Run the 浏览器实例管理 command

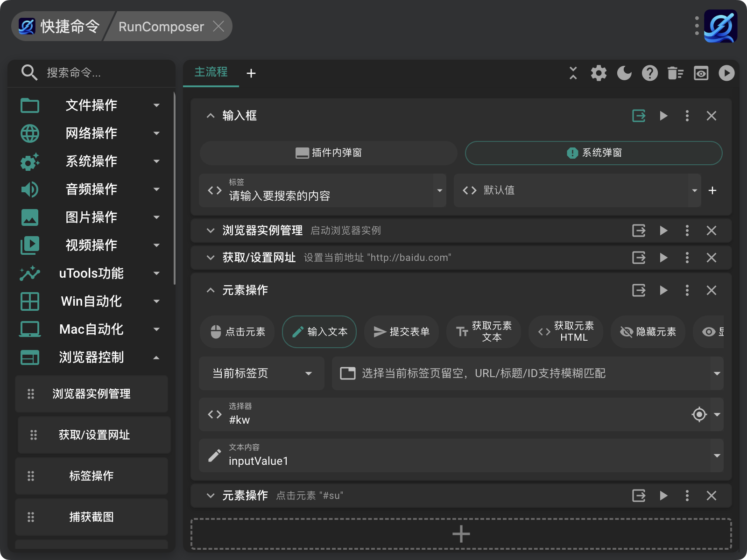click(663, 231)
